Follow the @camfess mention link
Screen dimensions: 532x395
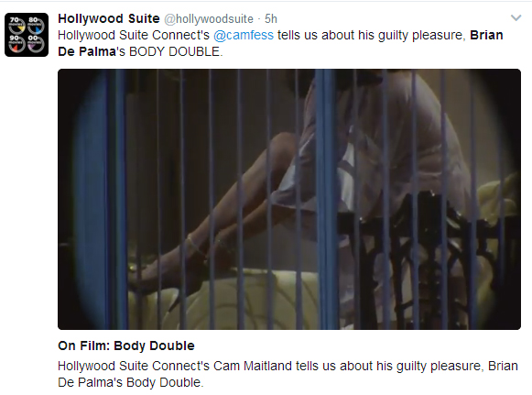[244, 36]
